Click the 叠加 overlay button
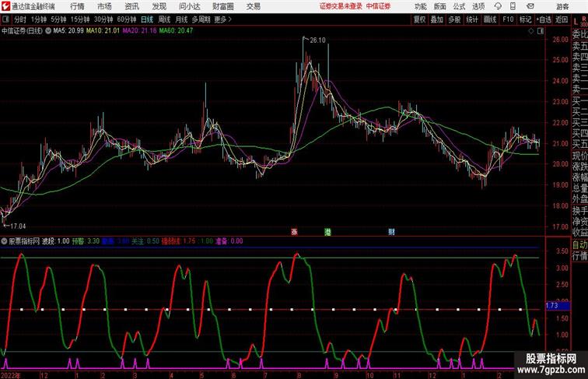The height and width of the screenshot is (379, 588). coord(436,19)
